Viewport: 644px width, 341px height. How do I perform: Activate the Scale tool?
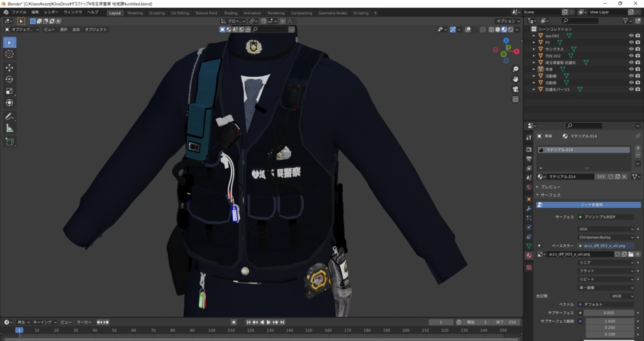tap(9, 91)
